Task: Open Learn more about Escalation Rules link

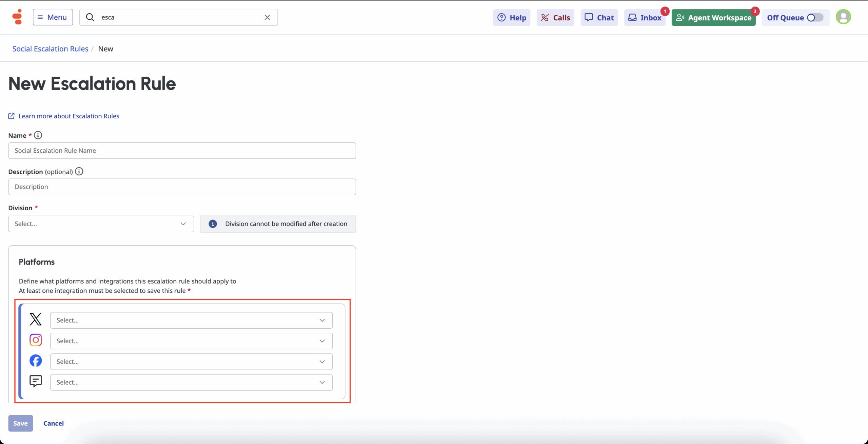Action: [69, 116]
